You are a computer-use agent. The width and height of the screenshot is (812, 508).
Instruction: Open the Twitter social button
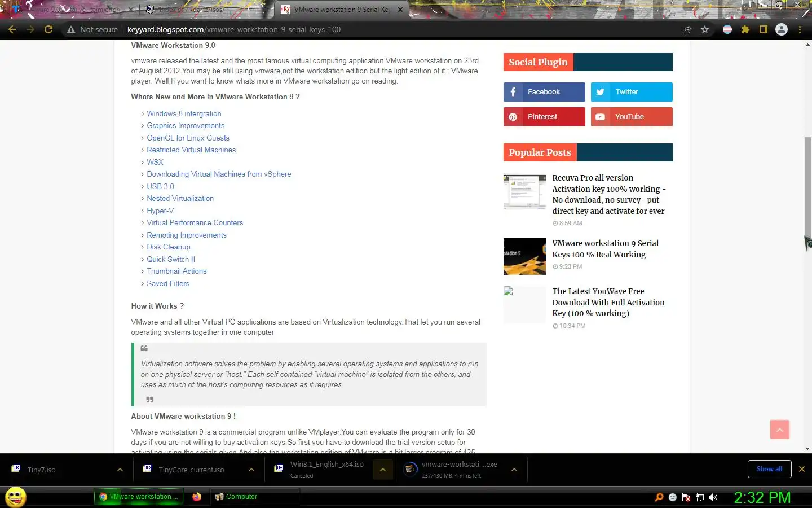[x=632, y=92]
